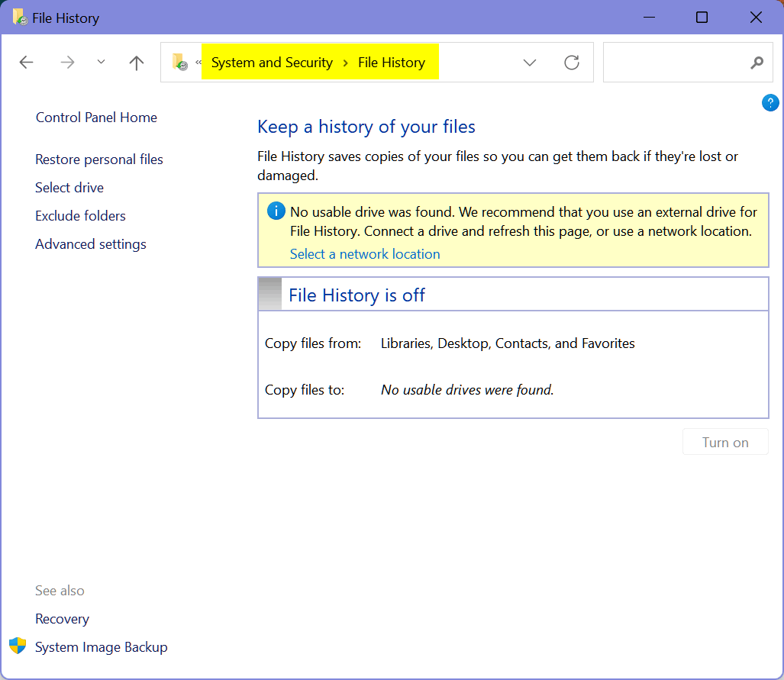Maximize the File History window

pyautogui.click(x=702, y=18)
